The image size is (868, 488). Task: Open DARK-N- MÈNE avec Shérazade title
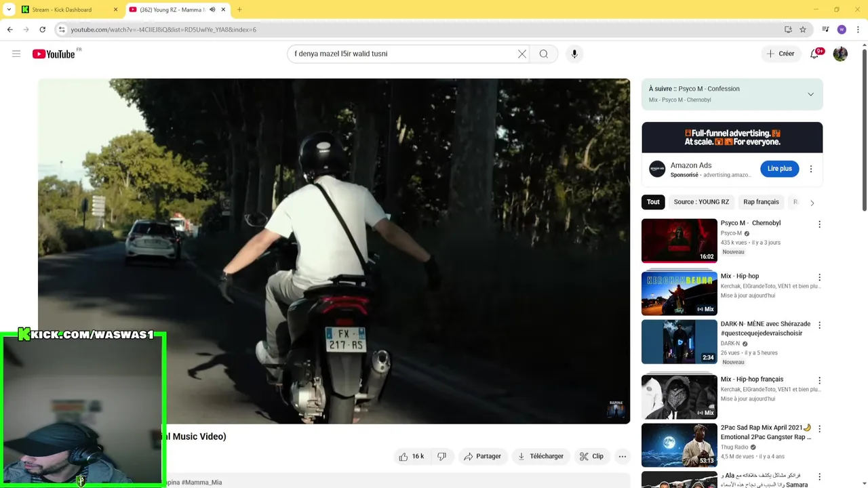(766, 329)
